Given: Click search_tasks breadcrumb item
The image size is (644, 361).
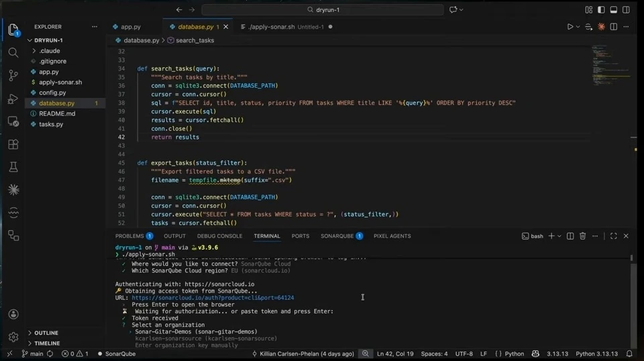Looking at the screenshot, I should [191, 40].
